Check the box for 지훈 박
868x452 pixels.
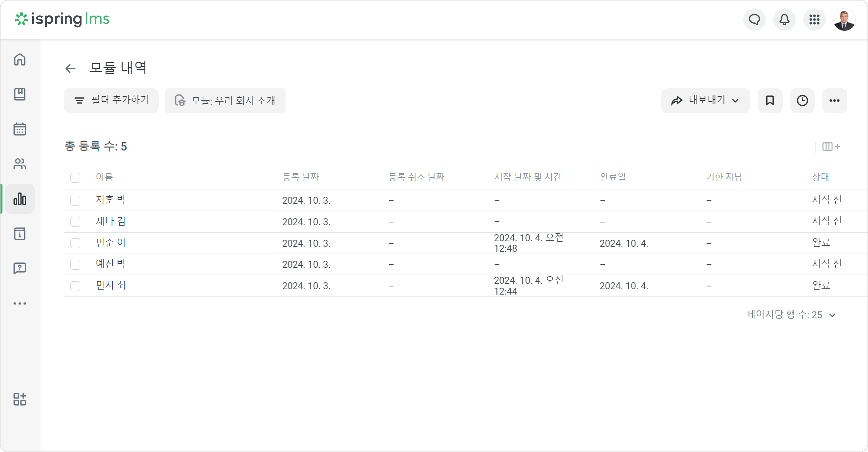[75, 201]
